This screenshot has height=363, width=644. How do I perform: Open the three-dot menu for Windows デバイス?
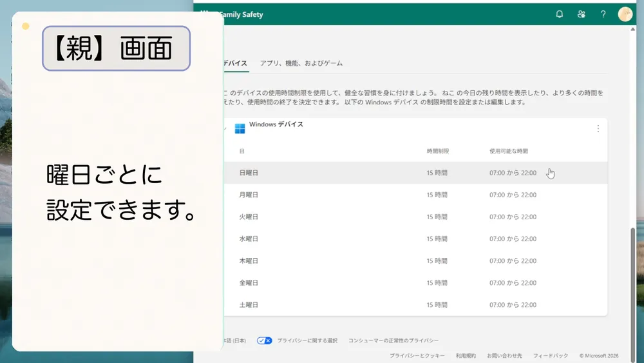coord(598,129)
